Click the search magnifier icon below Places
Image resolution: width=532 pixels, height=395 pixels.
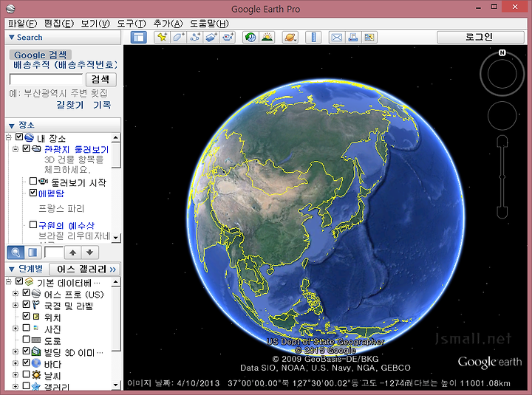[x=16, y=253]
